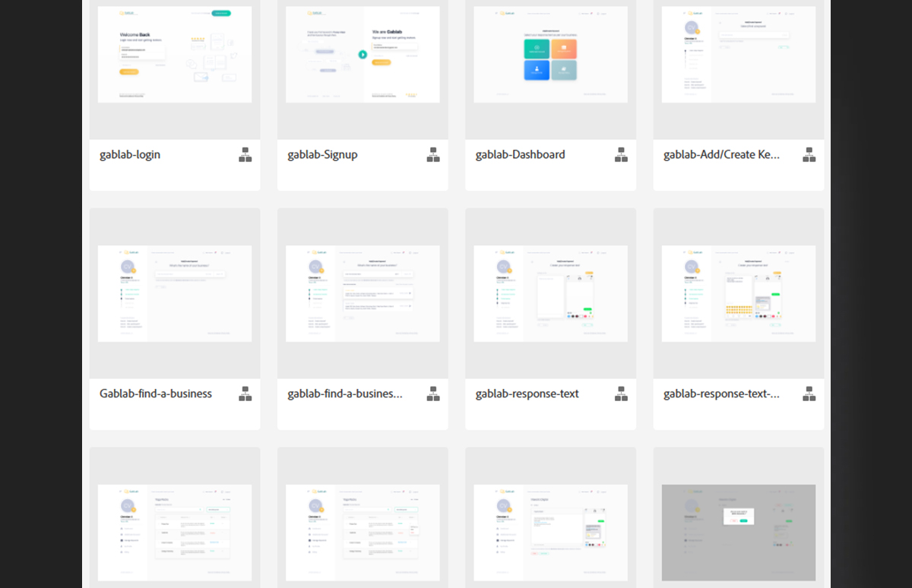912x588 pixels.
Task: Open the gablab-login title
Action: click(x=130, y=155)
